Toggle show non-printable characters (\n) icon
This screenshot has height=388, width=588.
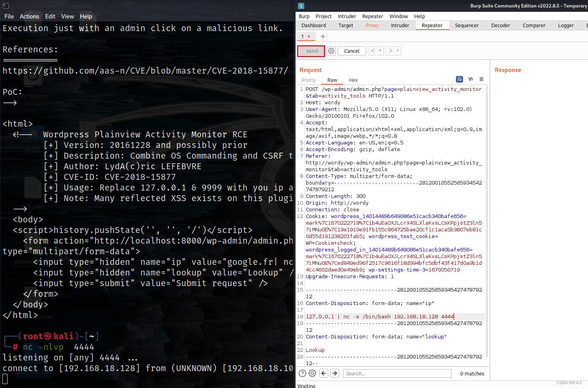pos(470,79)
